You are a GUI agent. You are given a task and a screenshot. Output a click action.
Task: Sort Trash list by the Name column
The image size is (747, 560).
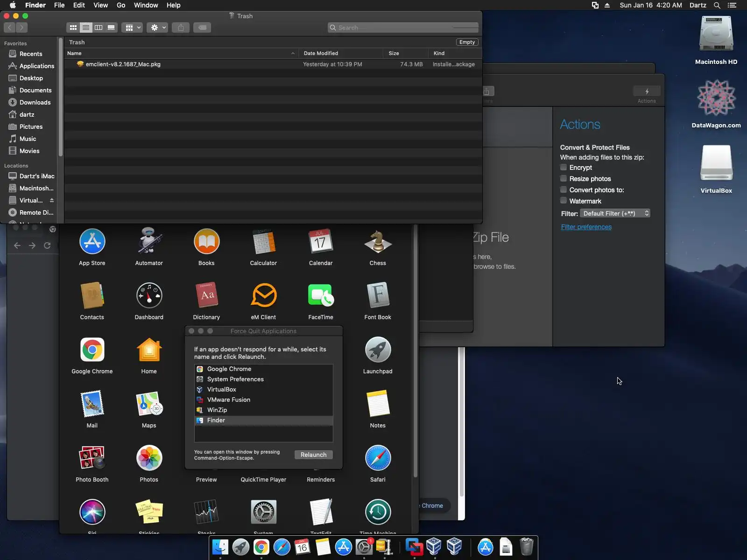(x=181, y=53)
